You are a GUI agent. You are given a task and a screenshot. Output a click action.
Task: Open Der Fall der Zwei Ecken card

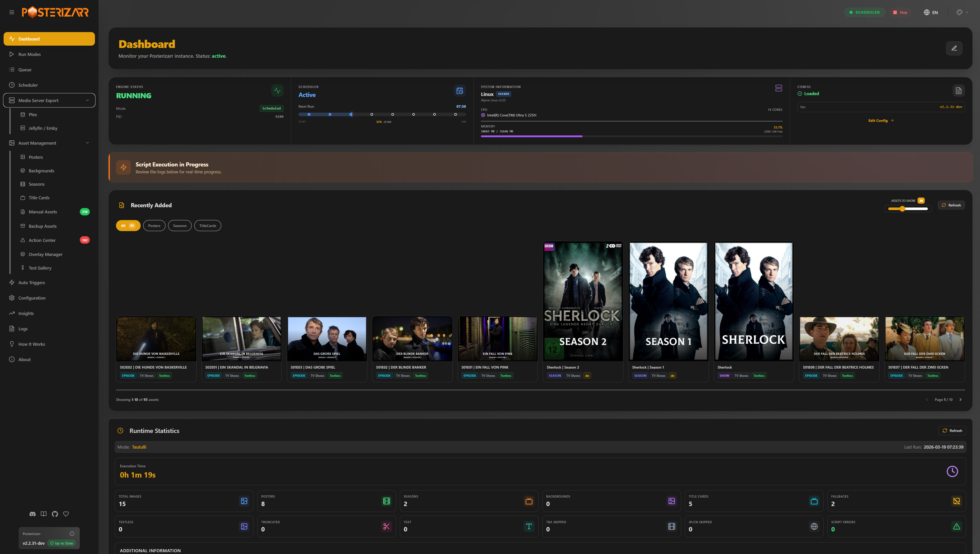pos(924,339)
